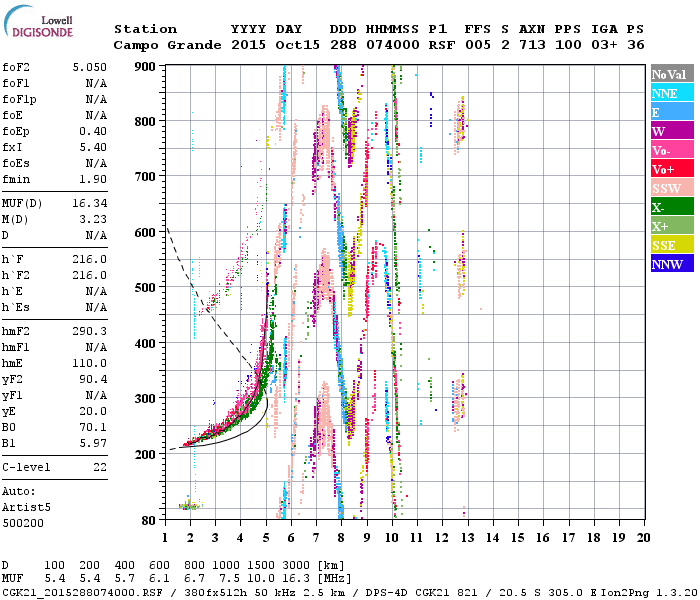This screenshot has width=700, height=600.
Task: Click the hmE value 110.0
Action: (90, 363)
